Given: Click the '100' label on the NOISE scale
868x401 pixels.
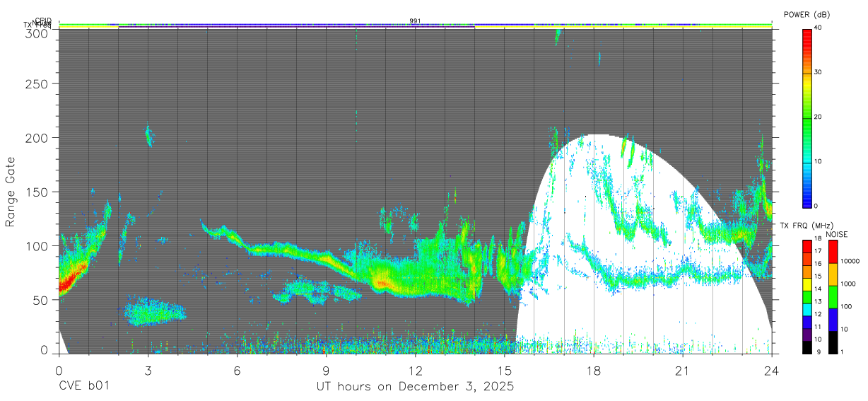Looking at the screenshot, I should point(845,307).
